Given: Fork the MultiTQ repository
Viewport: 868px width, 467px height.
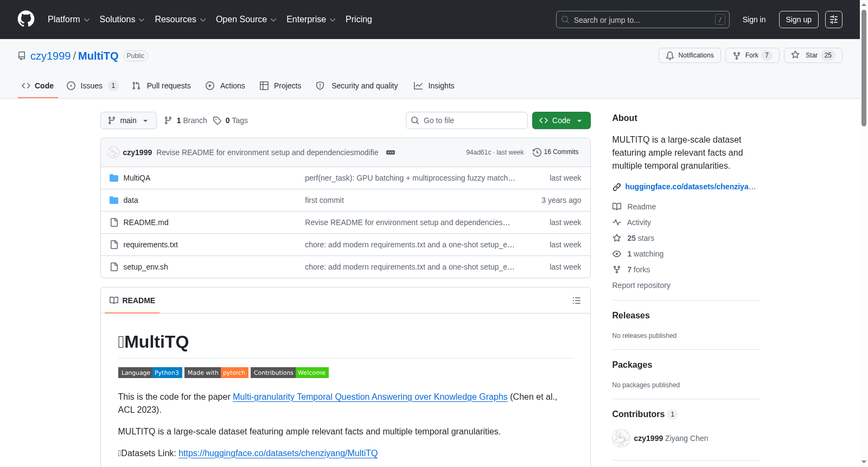Looking at the screenshot, I should point(752,55).
